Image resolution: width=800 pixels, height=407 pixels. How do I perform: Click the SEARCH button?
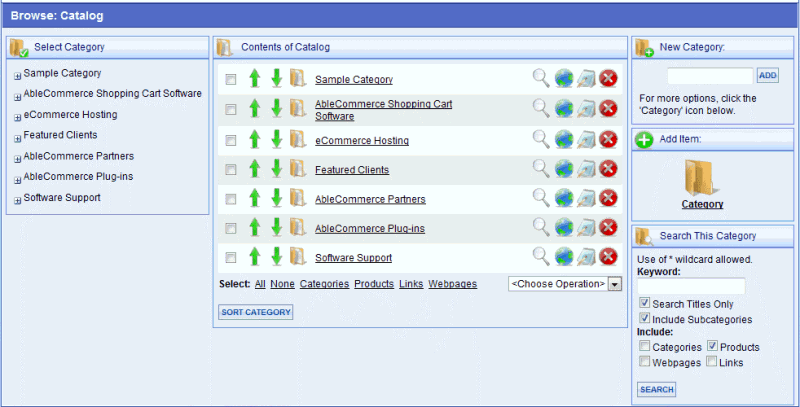point(657,390)
